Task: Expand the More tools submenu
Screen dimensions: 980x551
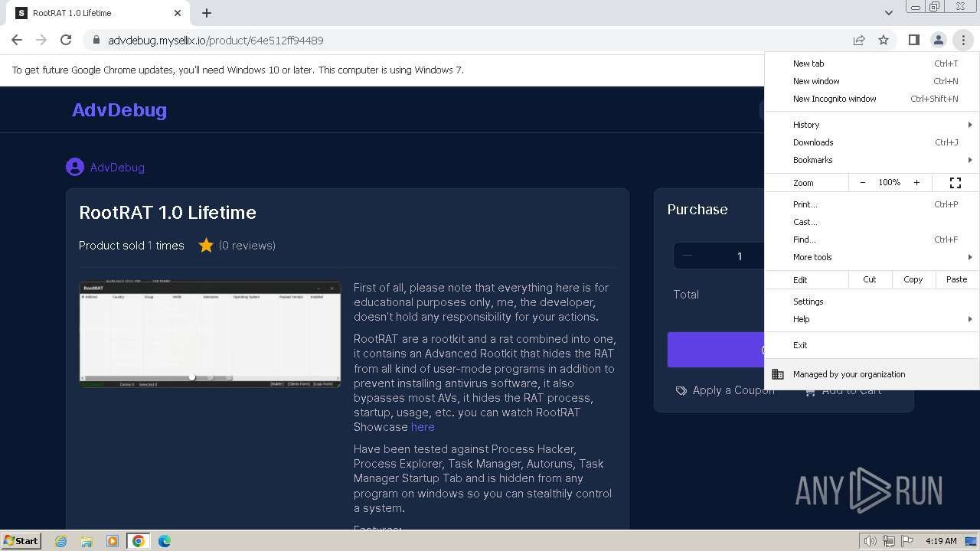Action: pyautogui.click(x=871, y=257)
